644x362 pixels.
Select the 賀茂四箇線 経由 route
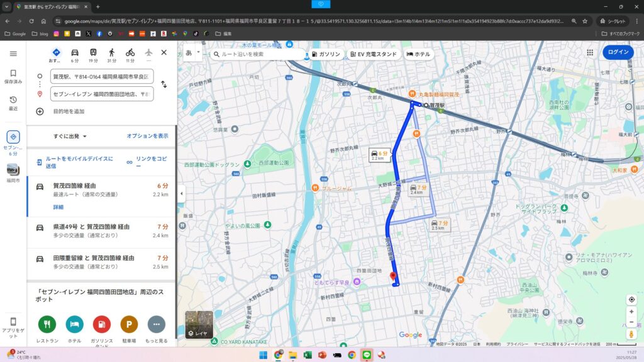pyautogui.click(x=101, y=196)
